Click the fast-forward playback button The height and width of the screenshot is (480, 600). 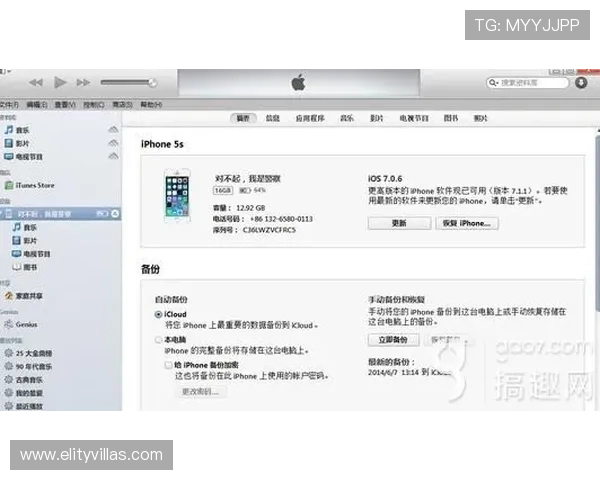(83, 82)
